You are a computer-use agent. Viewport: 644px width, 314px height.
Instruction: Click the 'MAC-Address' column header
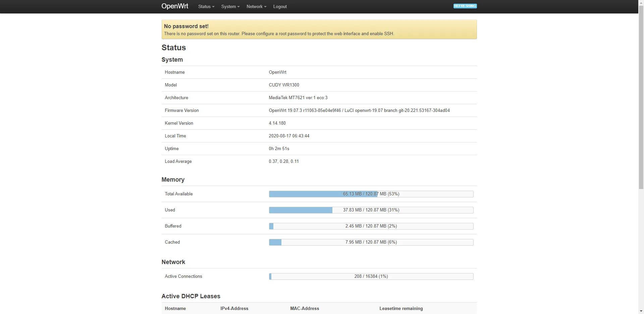[x=305, y=309]
